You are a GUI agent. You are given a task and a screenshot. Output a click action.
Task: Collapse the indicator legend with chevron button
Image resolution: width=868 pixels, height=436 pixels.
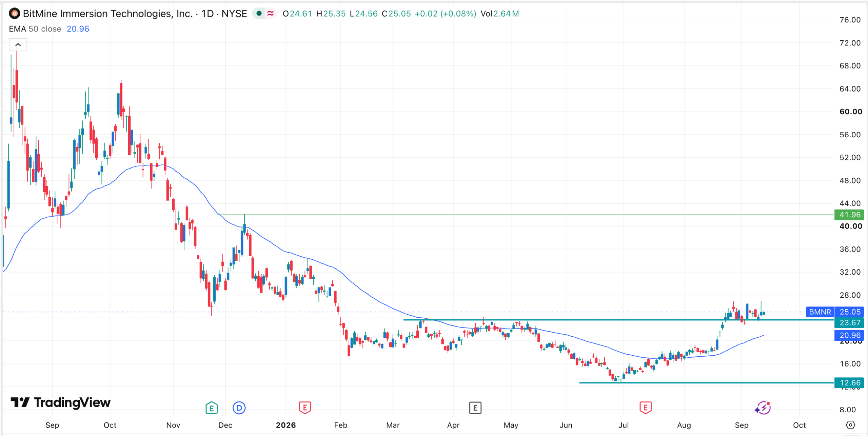18,45
